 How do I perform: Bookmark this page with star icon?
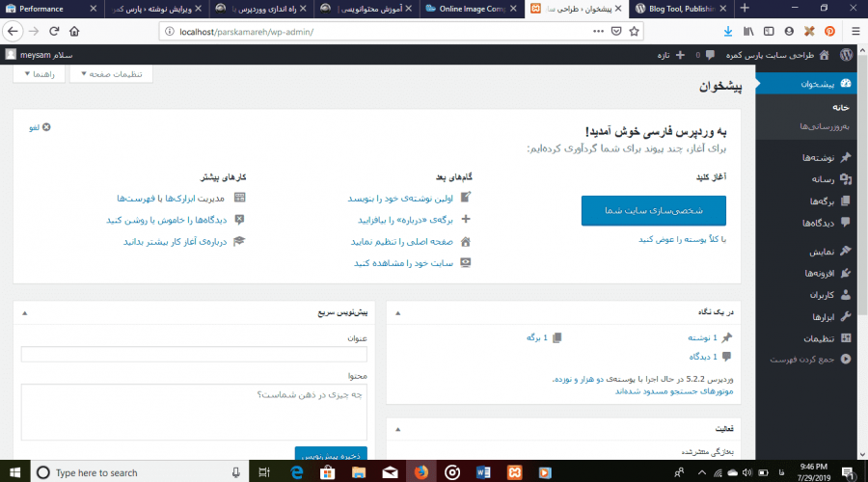tap(635, 32)
